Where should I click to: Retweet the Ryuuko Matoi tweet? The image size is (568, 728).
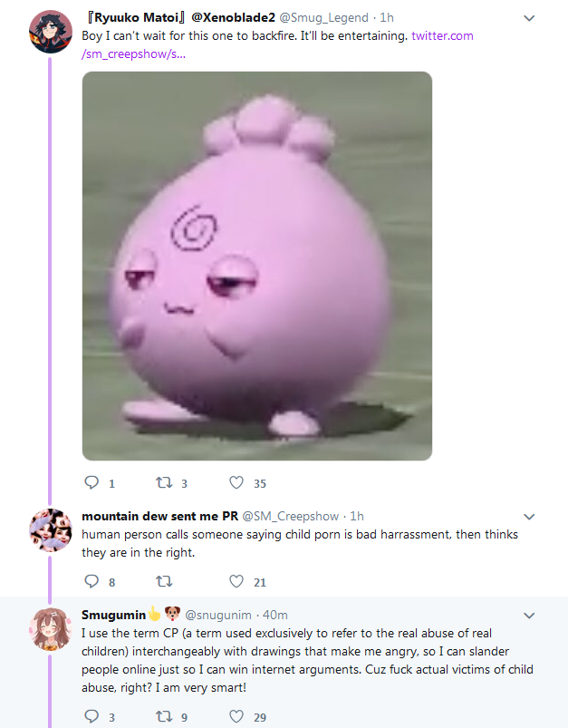(x=164, y=483)
